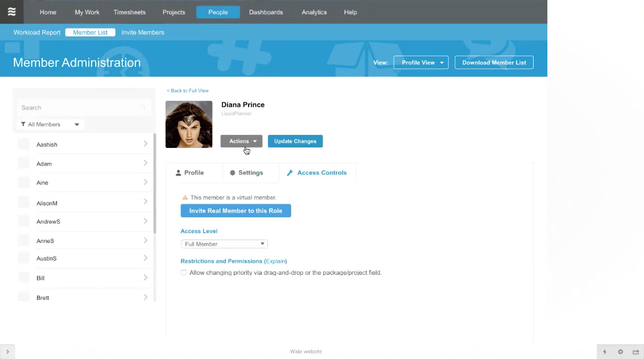Open the Help menu
Viewport: 644px width, 359px height.
click(350, 13)
